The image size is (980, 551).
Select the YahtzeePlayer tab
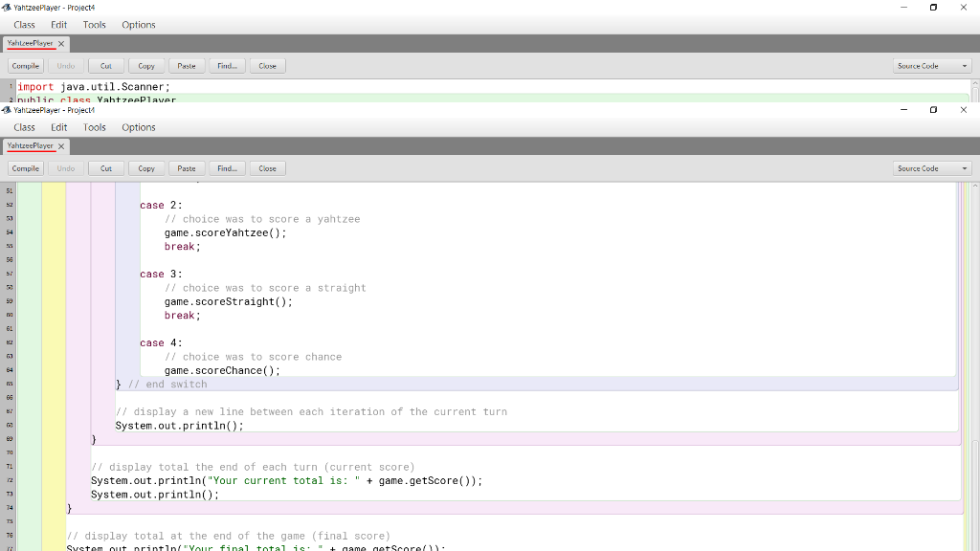31,146
